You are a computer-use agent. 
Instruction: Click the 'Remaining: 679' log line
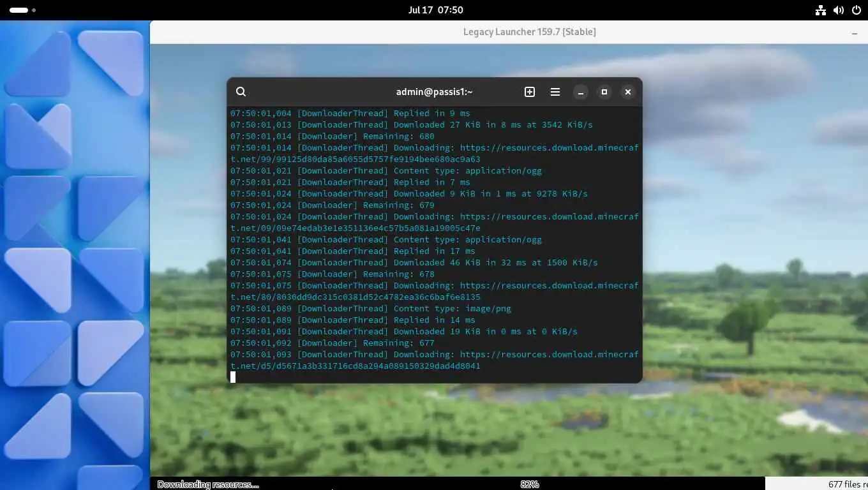[333, 205]
